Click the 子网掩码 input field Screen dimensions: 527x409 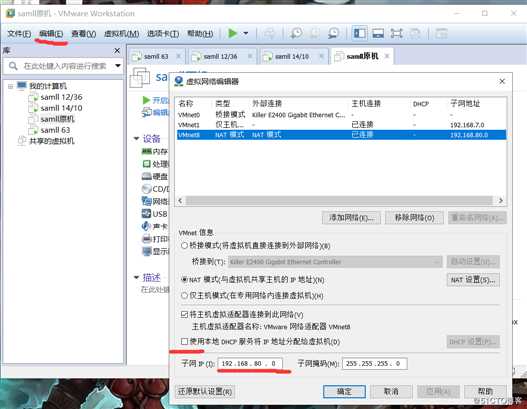[x=375, y=364]
